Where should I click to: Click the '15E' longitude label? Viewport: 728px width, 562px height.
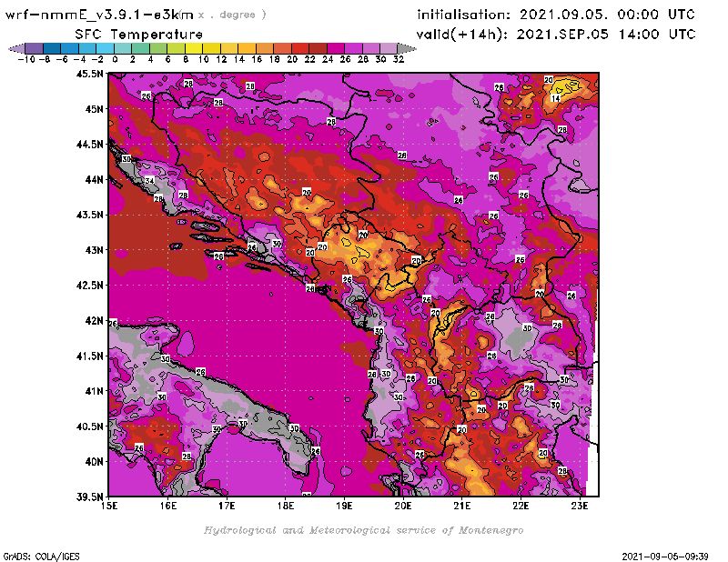[109, 506]
